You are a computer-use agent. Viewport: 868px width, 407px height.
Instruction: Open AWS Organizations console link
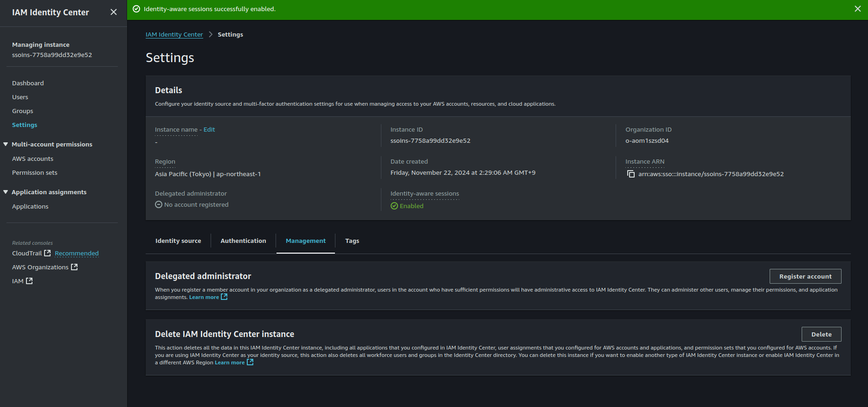(x=40, y=267)
